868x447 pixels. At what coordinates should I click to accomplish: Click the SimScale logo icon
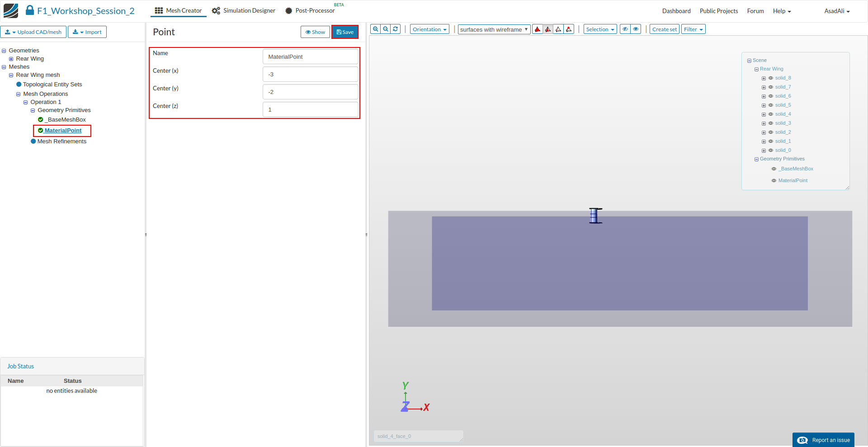(11, 11)
